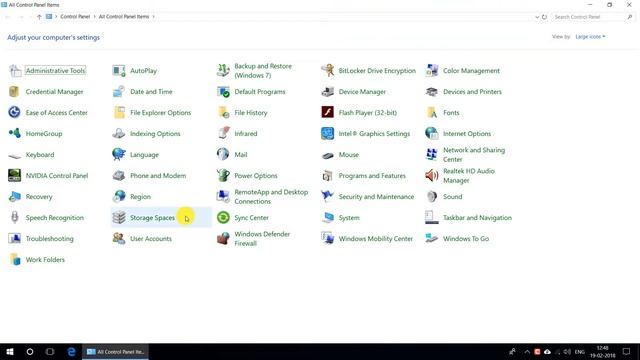Screen dimensions: 640x360
Task: Open Speech Recognition link
Action: click(55, 218)
